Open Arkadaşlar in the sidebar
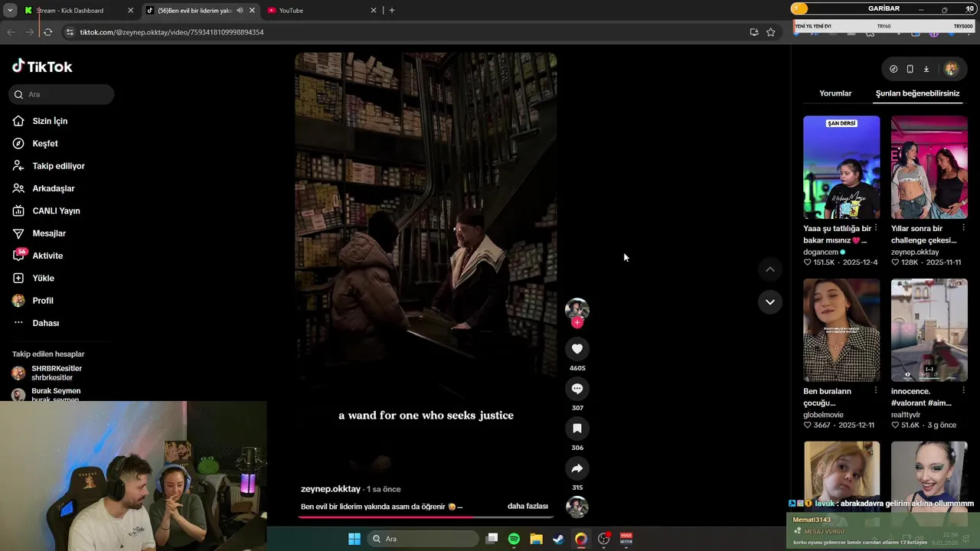The height and width of the screenshot is (551, 980). point(53,188)
